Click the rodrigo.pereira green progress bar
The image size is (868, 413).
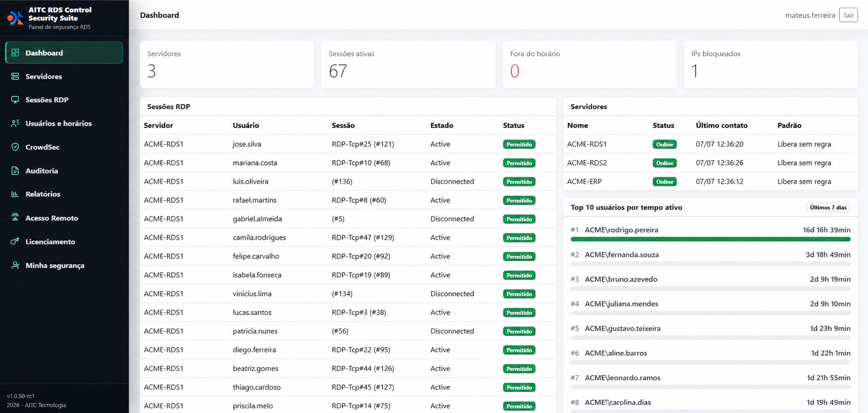coord(710,239)
